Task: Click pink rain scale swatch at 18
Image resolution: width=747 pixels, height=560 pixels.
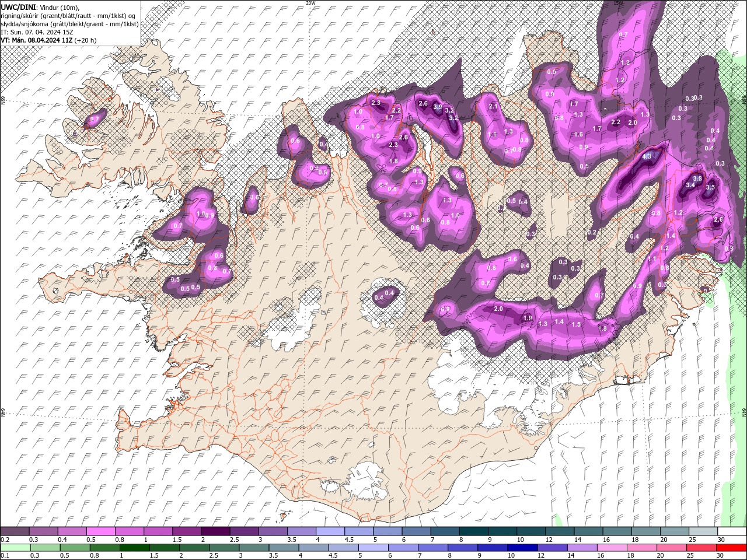Action: coord(642,548)
